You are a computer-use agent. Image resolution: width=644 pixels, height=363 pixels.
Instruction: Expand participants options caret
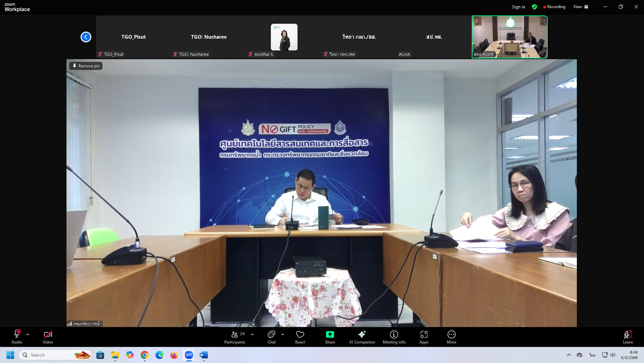point(252,335)
